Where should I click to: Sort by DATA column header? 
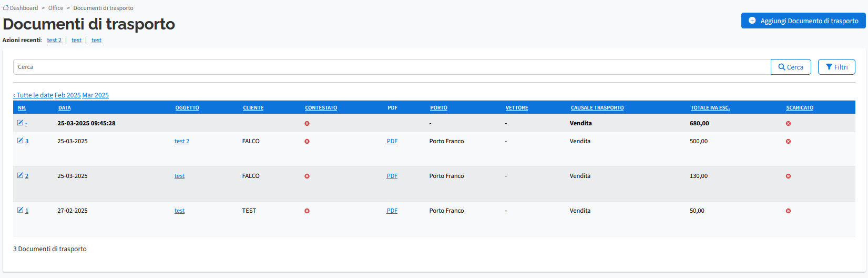[x=65, y=108]
